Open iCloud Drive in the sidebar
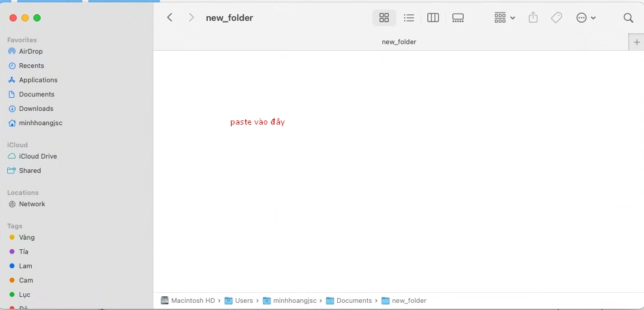This screenshot has width=644, height=310. pyautogui.click(x=38, y=156)
